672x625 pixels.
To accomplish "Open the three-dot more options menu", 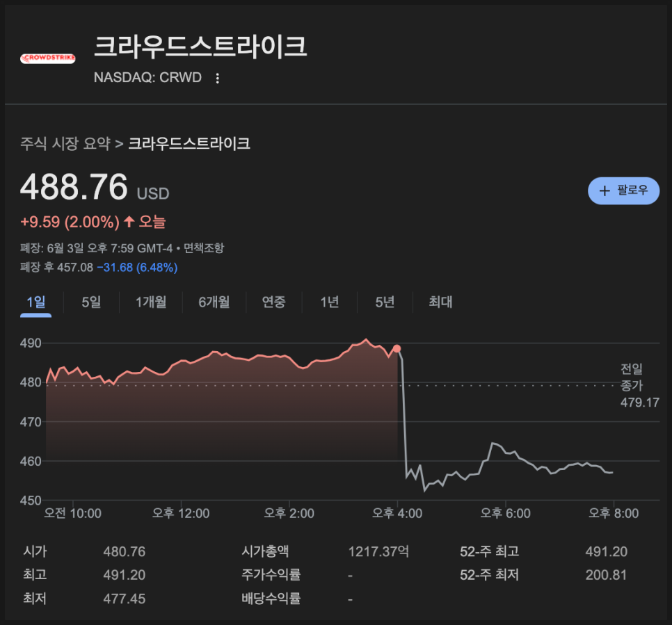I will pos(217,78).
